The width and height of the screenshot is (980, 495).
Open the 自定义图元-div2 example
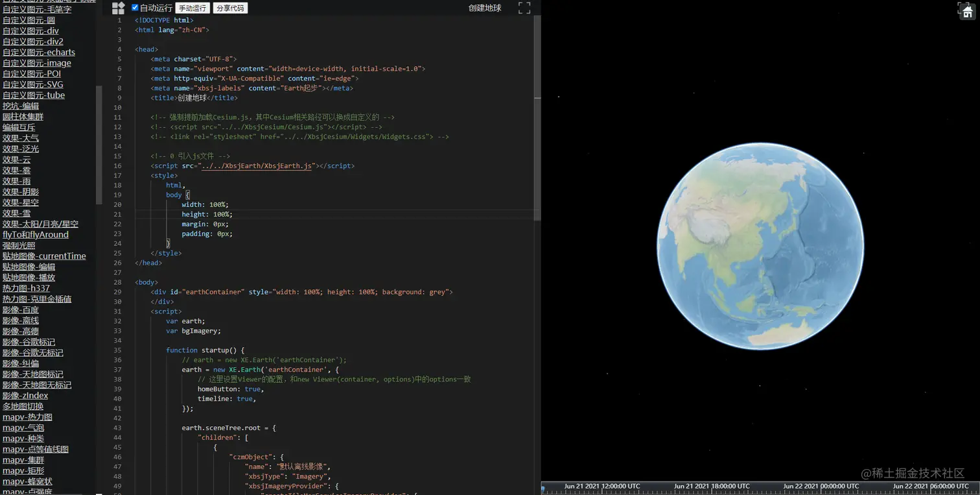[x=33, y=42]
